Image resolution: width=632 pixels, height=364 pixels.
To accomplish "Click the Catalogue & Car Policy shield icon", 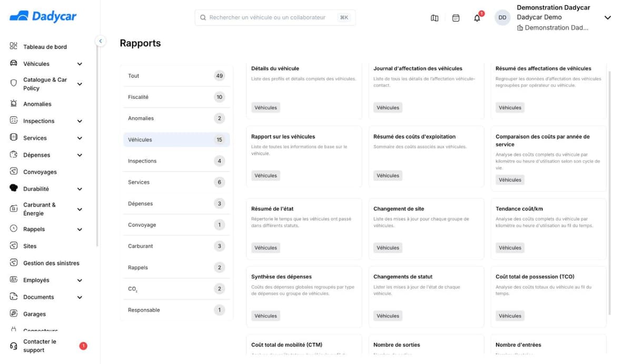I will (14, 84).
